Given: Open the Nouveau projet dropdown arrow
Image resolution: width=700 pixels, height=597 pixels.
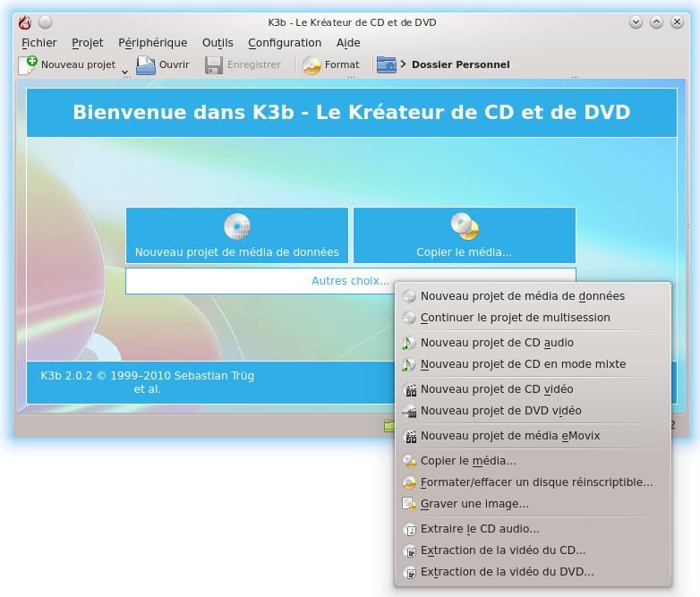Looking at the screenshot, I should [124, 72].
